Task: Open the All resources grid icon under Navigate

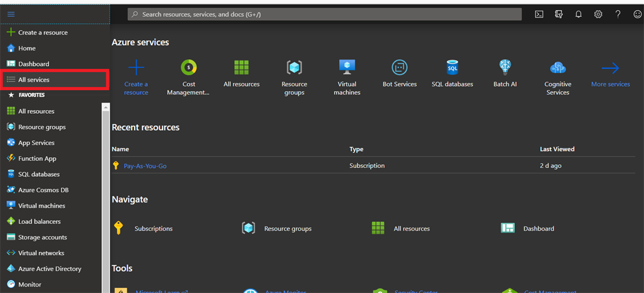Action: click(378, 228)
